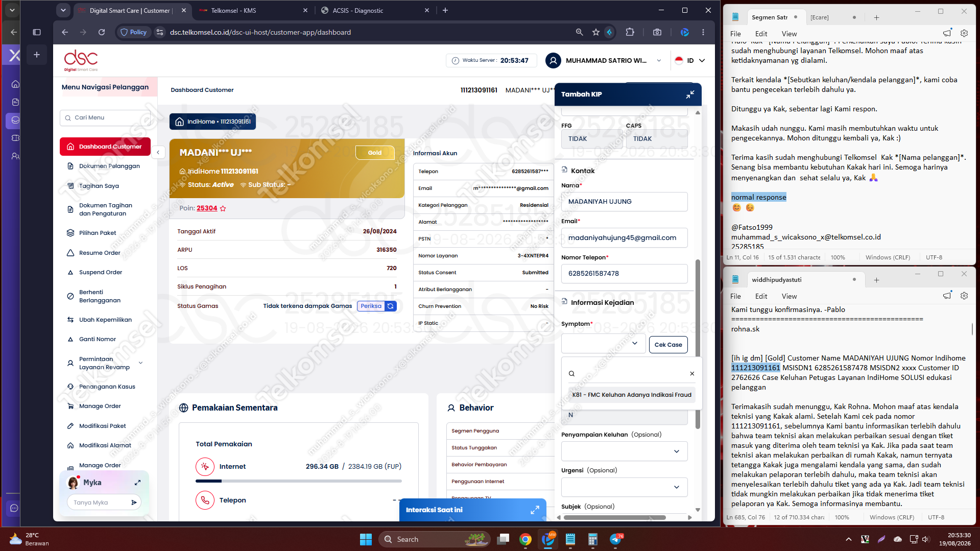Take a screenshot with the camera icon

tap(657, 32)
